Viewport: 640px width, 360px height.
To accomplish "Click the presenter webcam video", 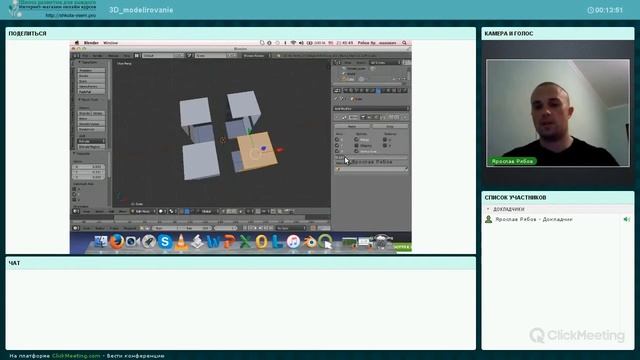I will pyautogui.click(x=558, y=113).
